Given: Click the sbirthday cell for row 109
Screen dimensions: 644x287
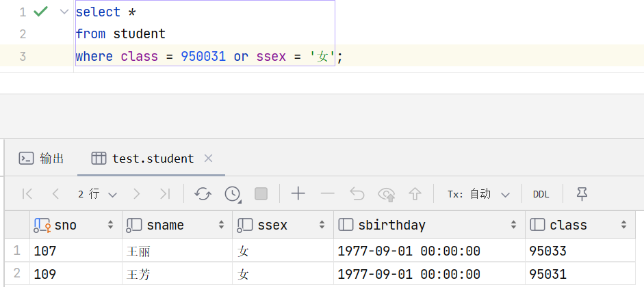Looking at the screenshot, I should pos(429,273).
